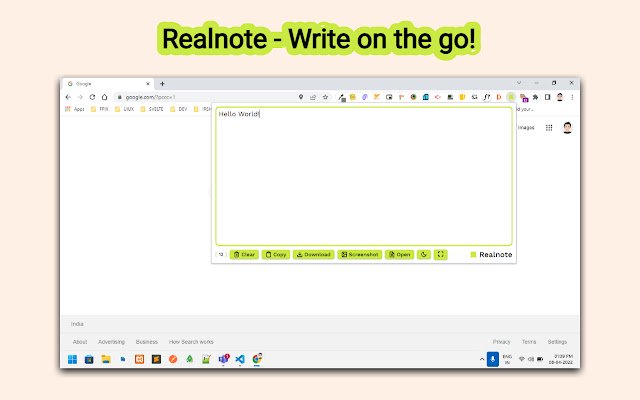Open the Terms footer link
The height and width of the screenshot is (400, 640).
[x=529, y=342]
